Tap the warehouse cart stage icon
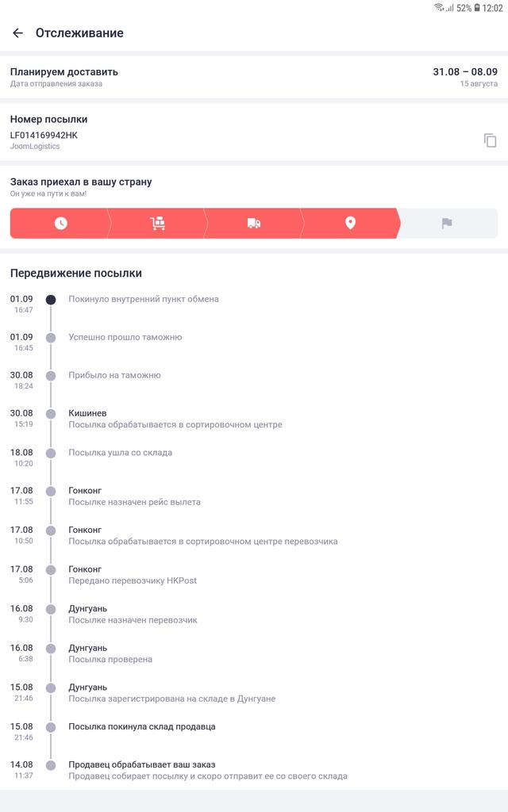The image size is (508, 812). [157, 224]
